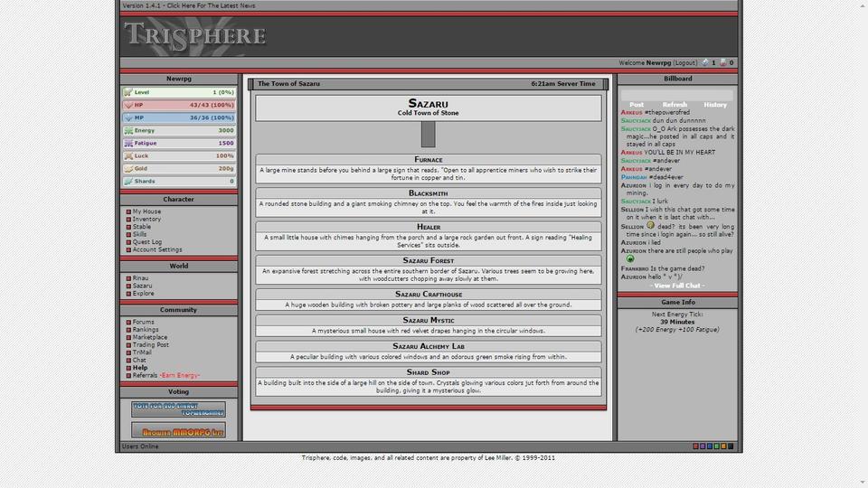Click the green smiley emoticon in chat
Image resolution: width=868 pixels, height=488 pixels.
click(630, 258)
